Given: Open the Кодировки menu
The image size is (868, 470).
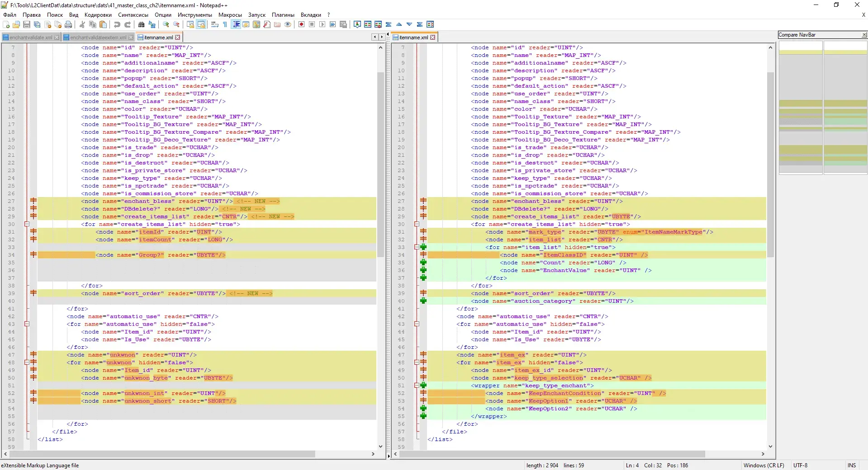Looking at the screenshot, I should tap(98, 15).
